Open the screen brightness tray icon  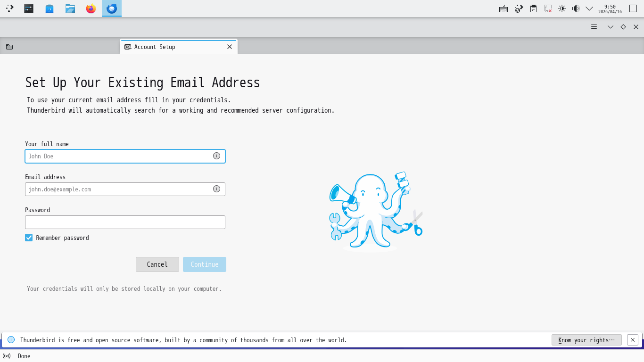coord(562,8)
